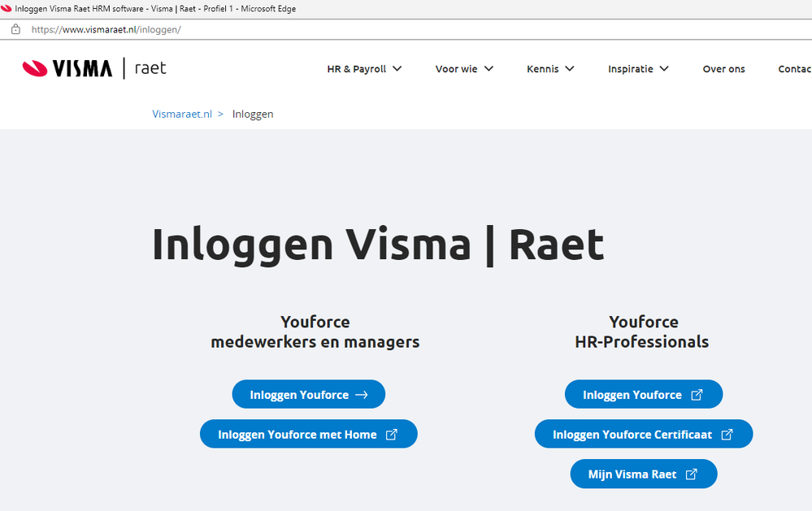Click external-link icon on Mijn Visma Raet
The image size is (812, 511).
click(692, 474)
